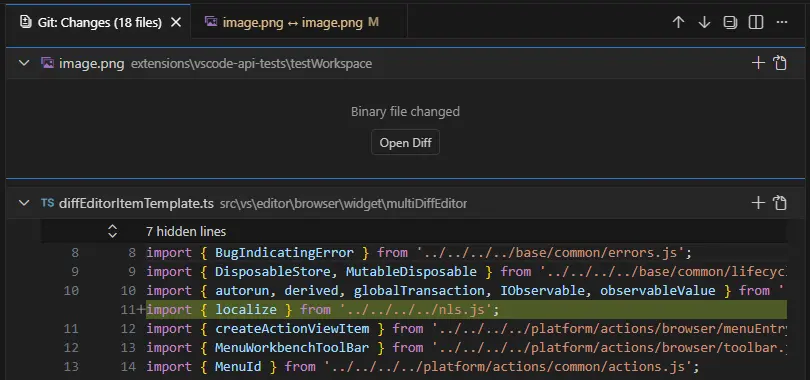Open file icon for diffEditorItemTemplate.ts row
810x380 pixels.
780,203
